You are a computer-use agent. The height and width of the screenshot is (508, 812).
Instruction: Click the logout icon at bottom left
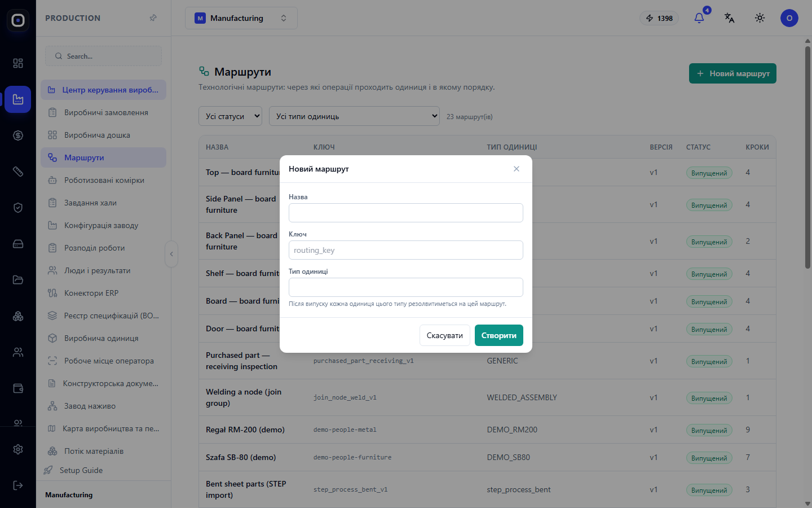18,485
